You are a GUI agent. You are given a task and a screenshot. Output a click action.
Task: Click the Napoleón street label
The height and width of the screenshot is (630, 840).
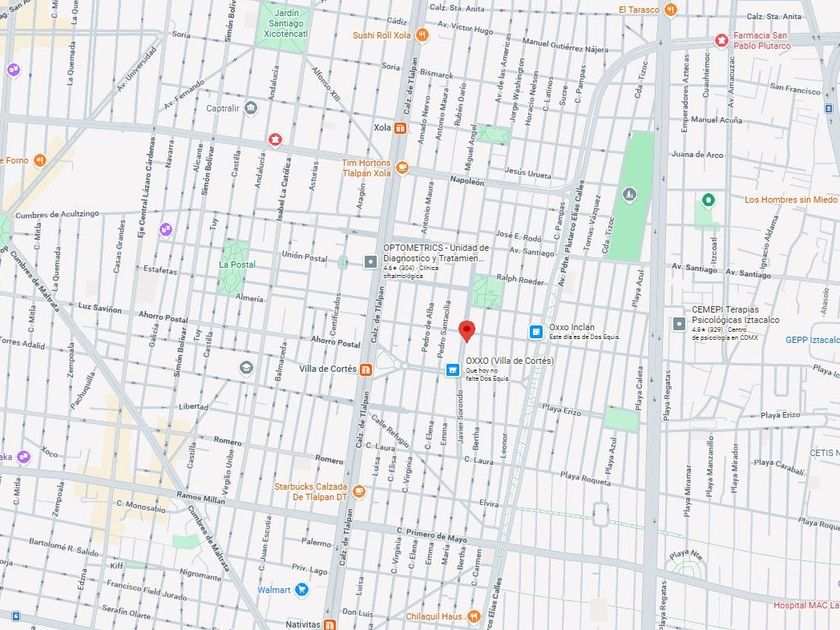pyautogui.click(x=467, y=181)
